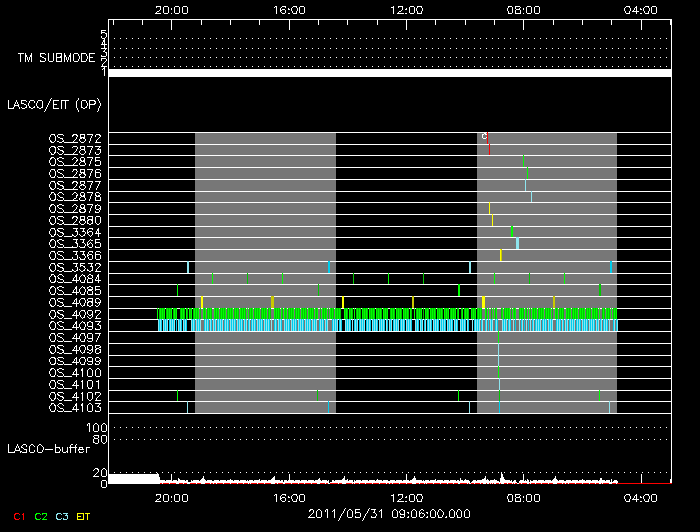
Task: Click the green C2 legend entry
Action: tap(41, 516)
